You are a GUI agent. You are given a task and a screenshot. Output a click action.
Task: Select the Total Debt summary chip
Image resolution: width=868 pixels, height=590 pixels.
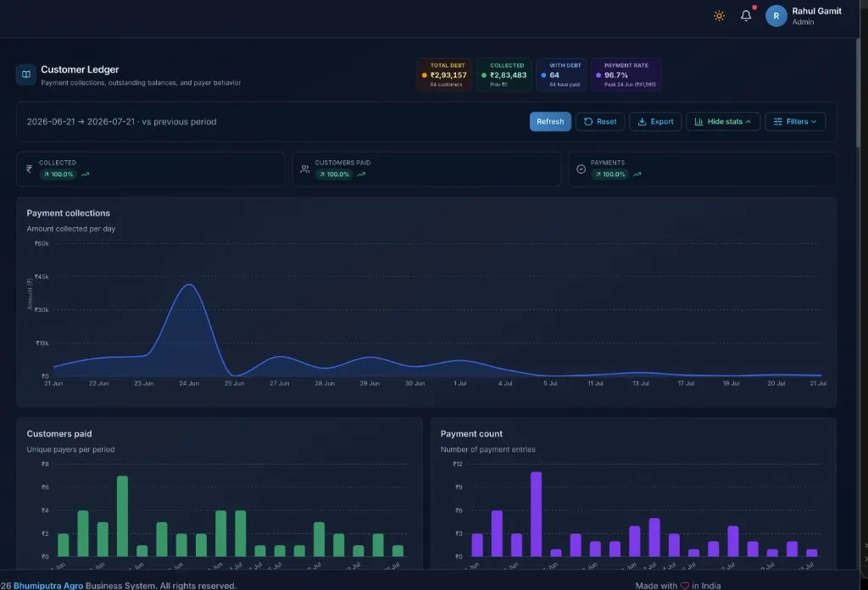(444, 75)
